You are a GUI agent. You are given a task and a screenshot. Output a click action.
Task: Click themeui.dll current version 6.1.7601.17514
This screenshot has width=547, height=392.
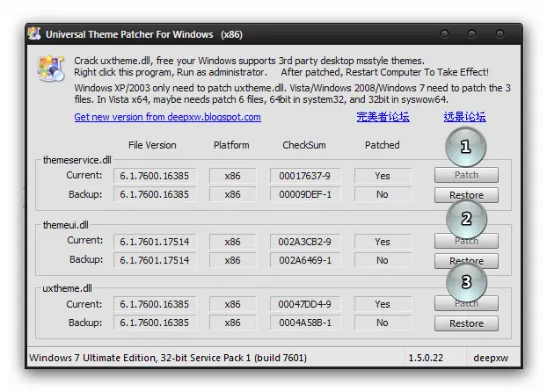[155, 242]
